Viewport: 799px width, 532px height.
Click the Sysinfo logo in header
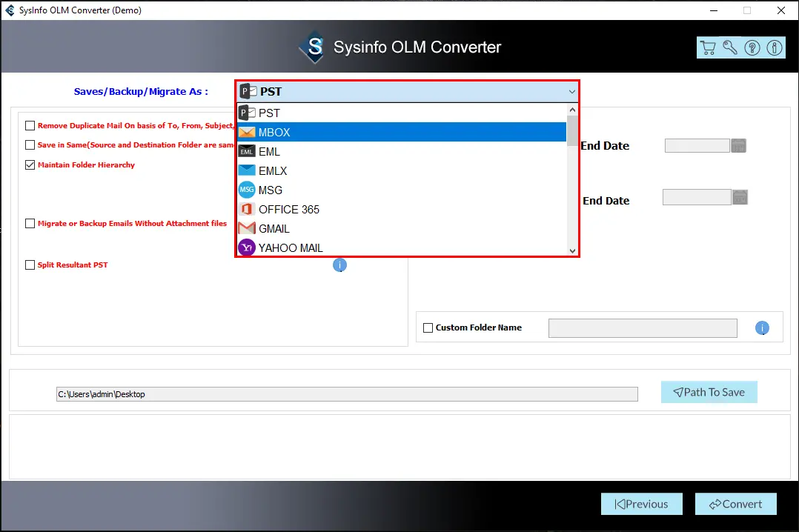312,47
